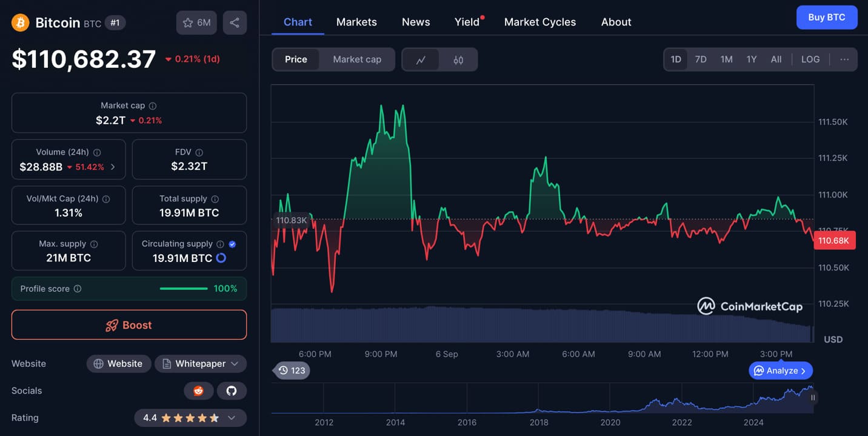Open the Markets tab

[356, 22]
